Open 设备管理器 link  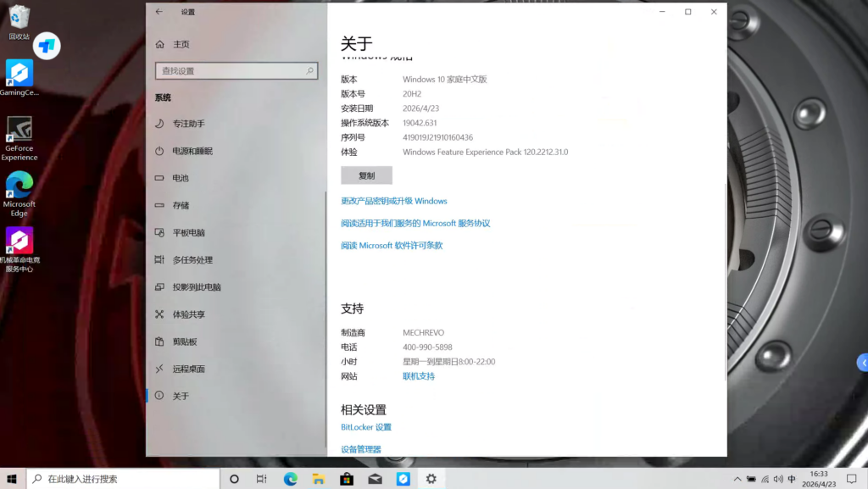361,449
